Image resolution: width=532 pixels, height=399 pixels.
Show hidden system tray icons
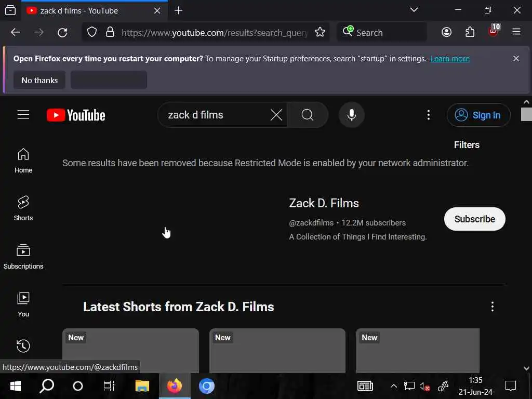(394, 386)
